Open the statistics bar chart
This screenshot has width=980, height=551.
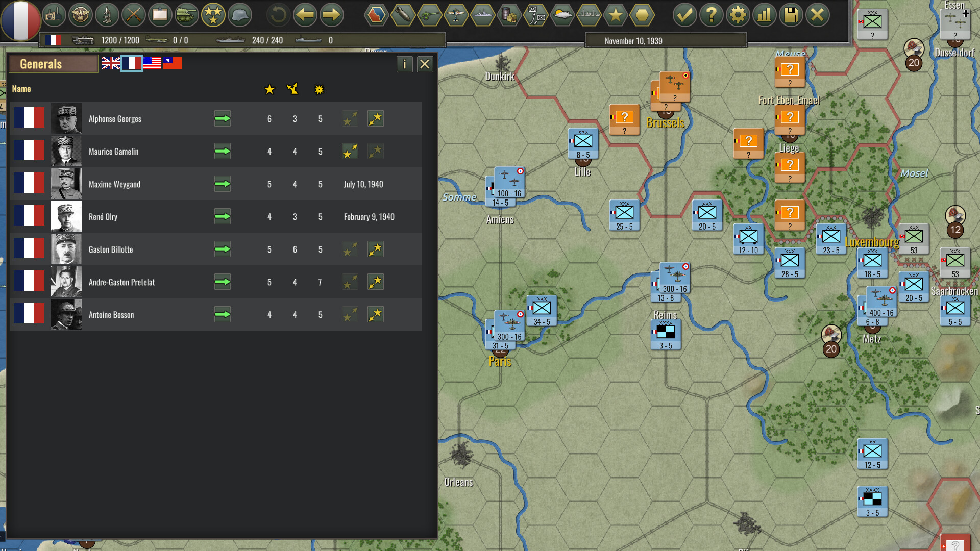point(765,15)
